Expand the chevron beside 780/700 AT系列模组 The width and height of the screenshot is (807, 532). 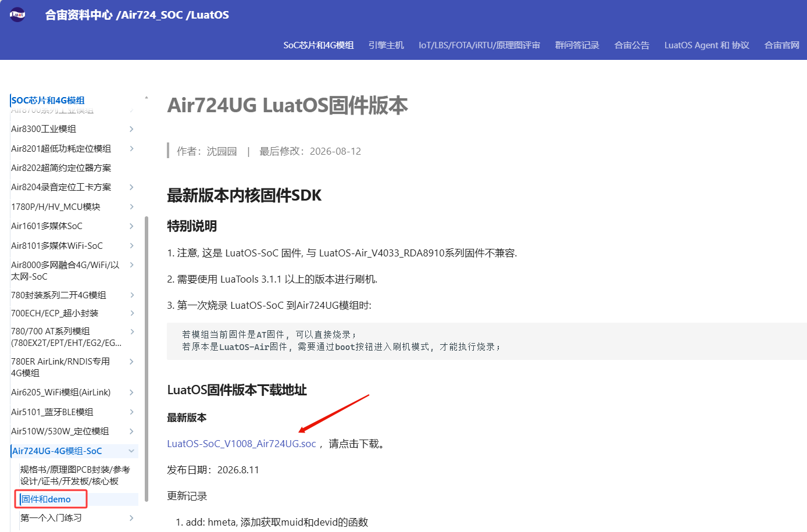[131, 331]
